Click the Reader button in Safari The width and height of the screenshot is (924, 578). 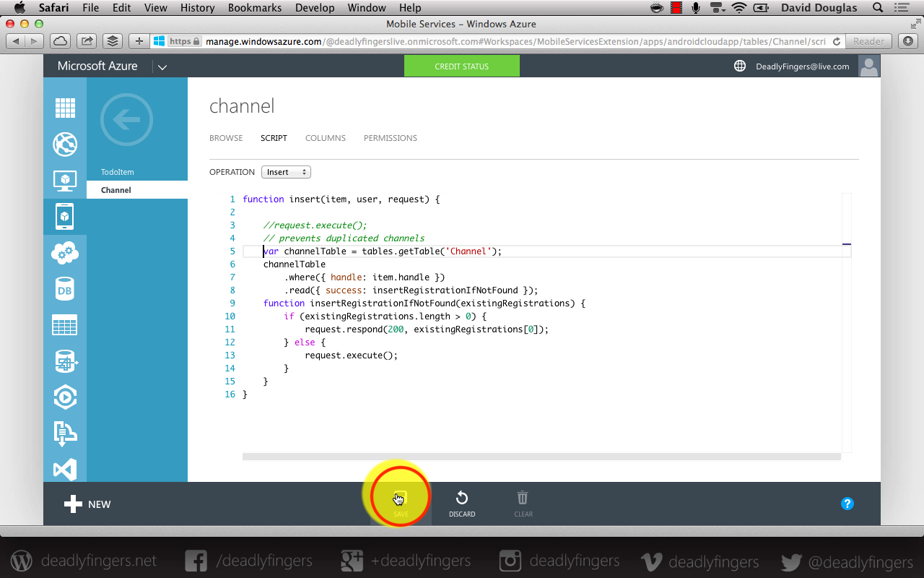point(868,41)
